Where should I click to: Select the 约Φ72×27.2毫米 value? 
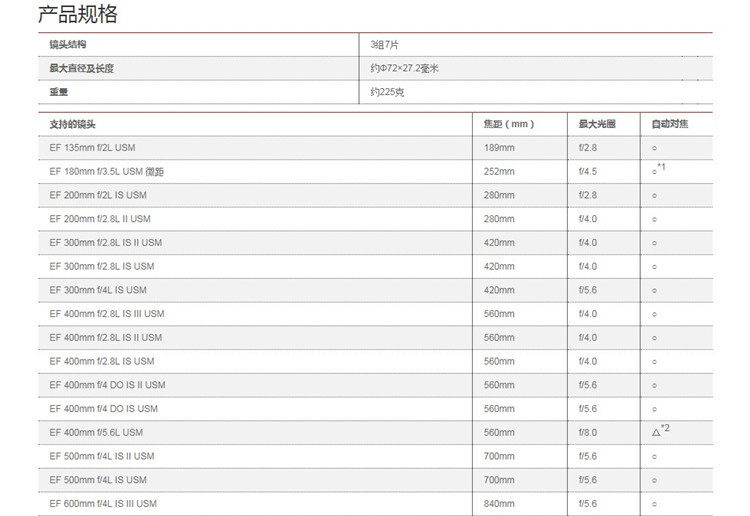tap(404, 68)
